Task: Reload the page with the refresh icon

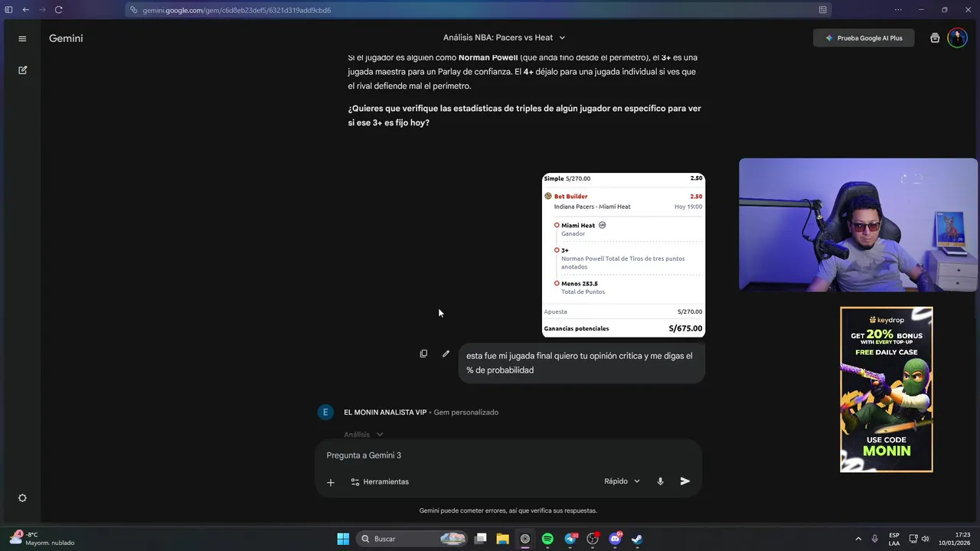Action: pos(58,10)
